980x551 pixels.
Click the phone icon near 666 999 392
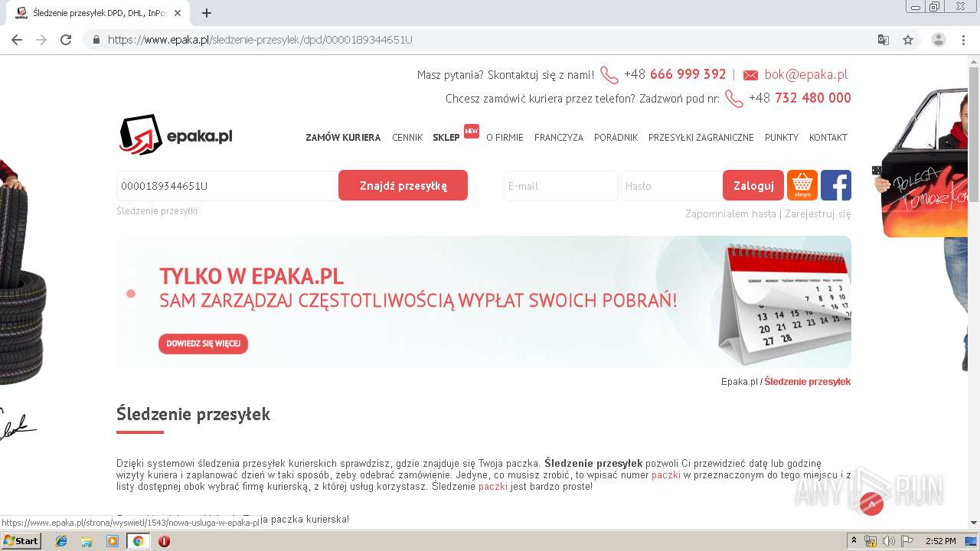point(609,75)
